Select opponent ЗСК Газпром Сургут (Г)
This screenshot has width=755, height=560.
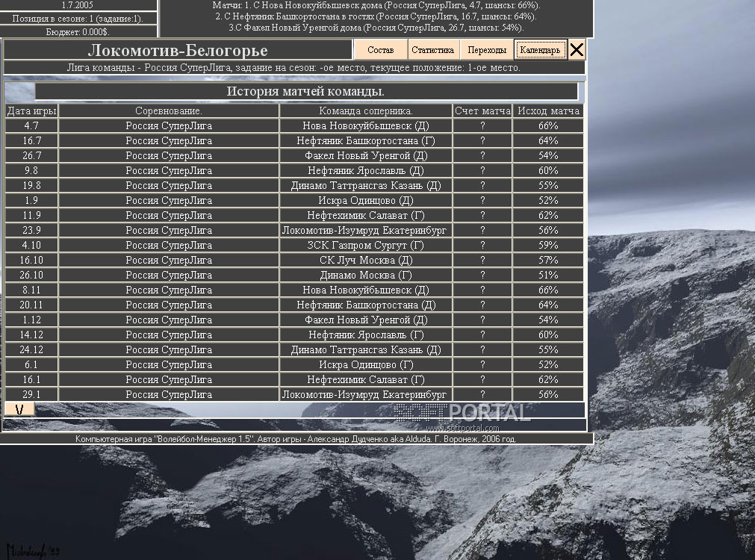[366, 245]
